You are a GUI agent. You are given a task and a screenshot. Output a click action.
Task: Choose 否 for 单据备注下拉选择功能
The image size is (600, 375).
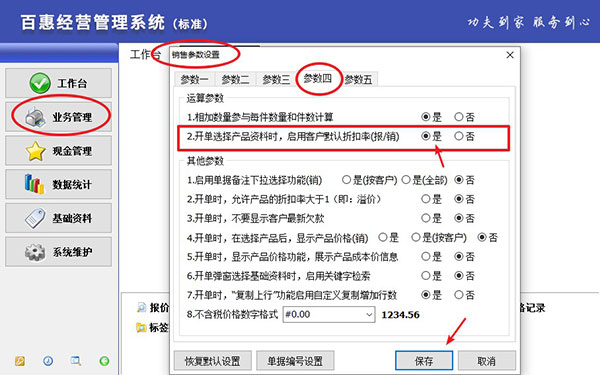pyautogui.click(x=458, y=179)
